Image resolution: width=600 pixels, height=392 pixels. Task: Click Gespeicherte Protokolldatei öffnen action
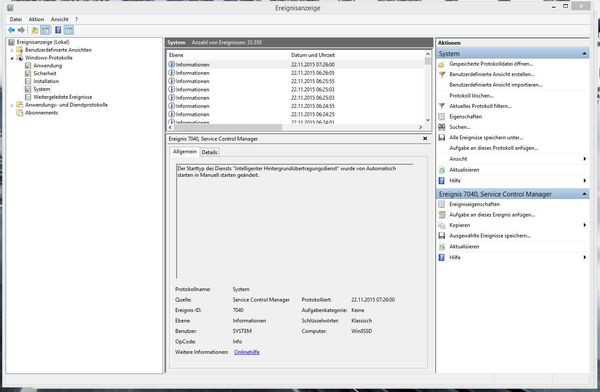tap(491, 64)
